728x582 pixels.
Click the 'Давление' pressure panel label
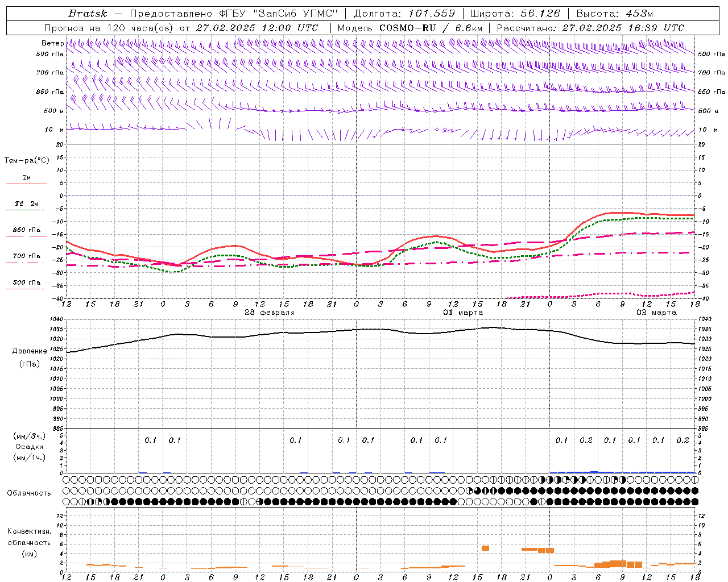coord(30,351)
